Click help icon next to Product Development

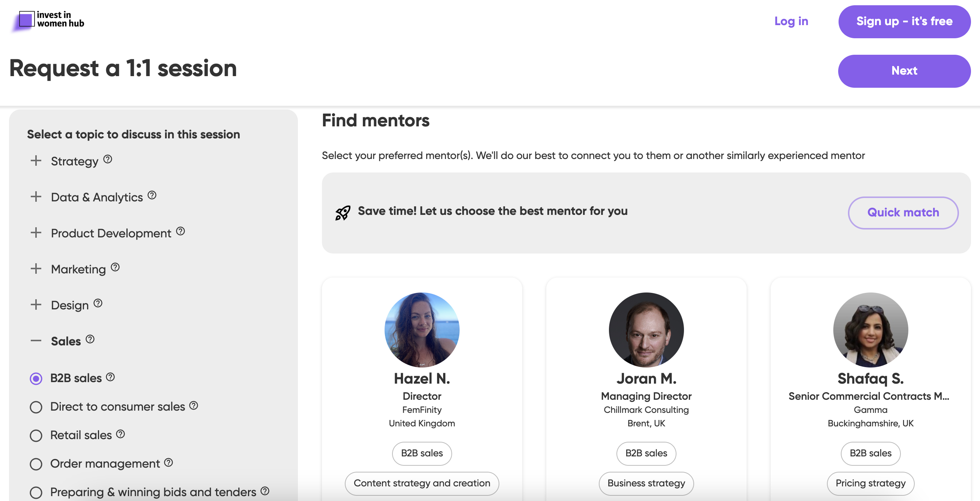click(x=180, y=231)
